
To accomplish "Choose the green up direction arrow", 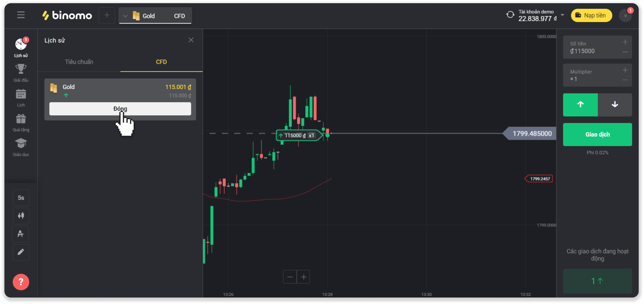I will [x=580, y=105].
